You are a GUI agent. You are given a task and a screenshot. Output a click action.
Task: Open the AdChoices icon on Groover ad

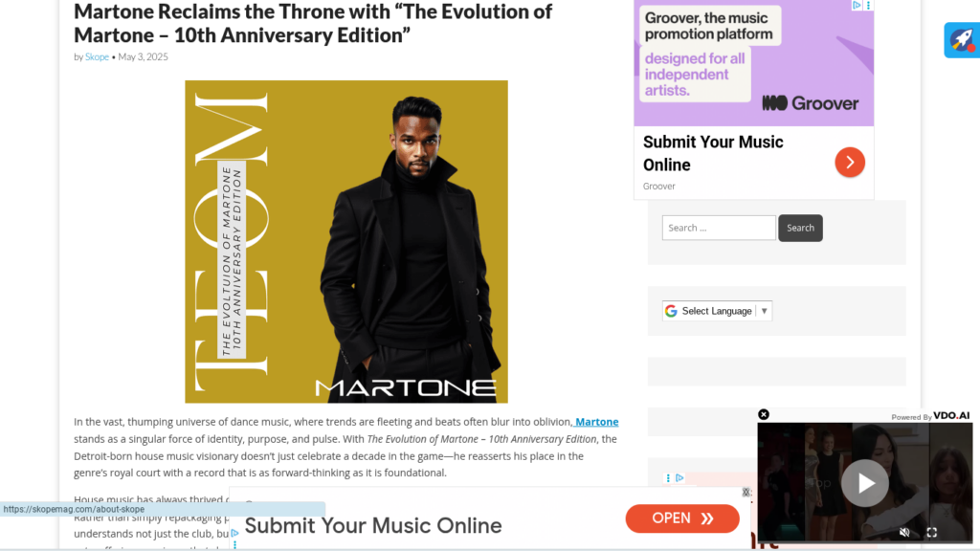pyautogui.click(x=857, y=5)
